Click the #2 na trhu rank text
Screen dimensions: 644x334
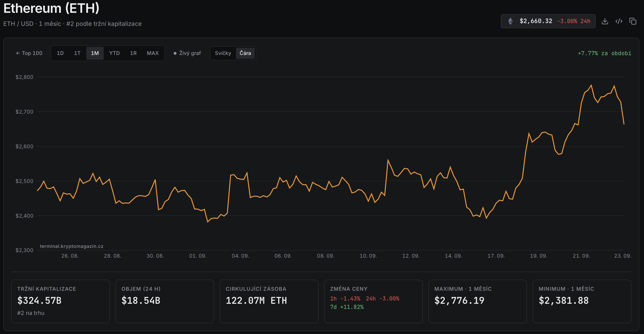click(31, 313)
